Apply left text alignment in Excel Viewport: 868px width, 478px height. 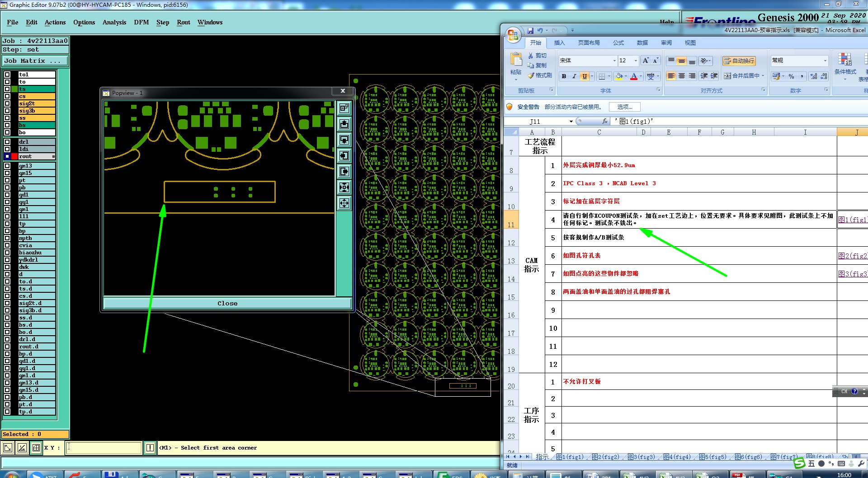coord(671,76)
